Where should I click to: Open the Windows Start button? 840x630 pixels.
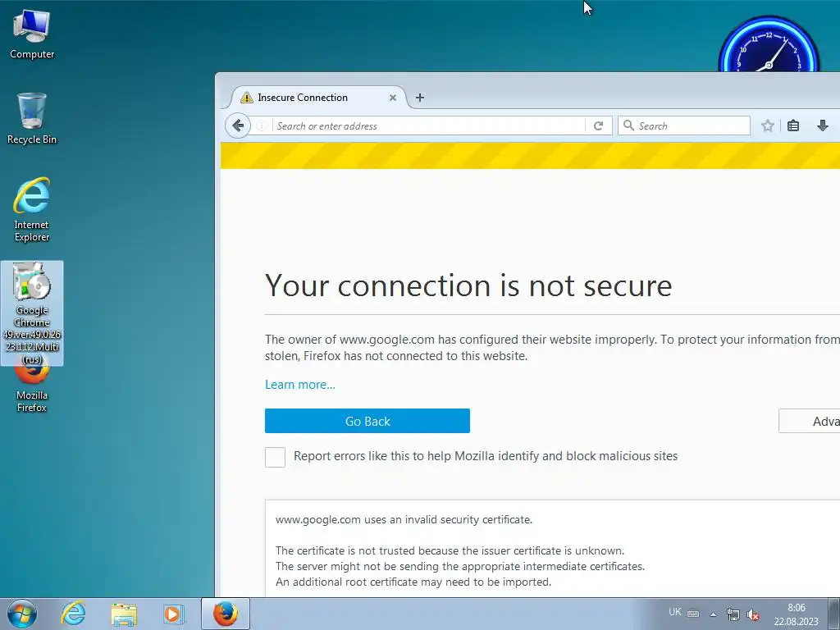pos(22,614)
